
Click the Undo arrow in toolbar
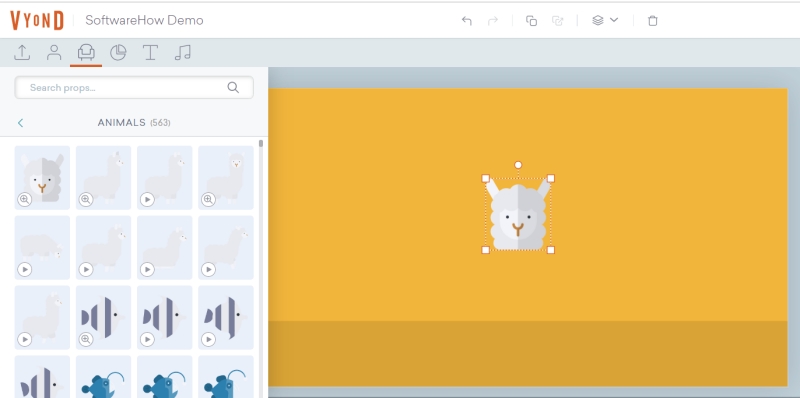coord(466,20)
